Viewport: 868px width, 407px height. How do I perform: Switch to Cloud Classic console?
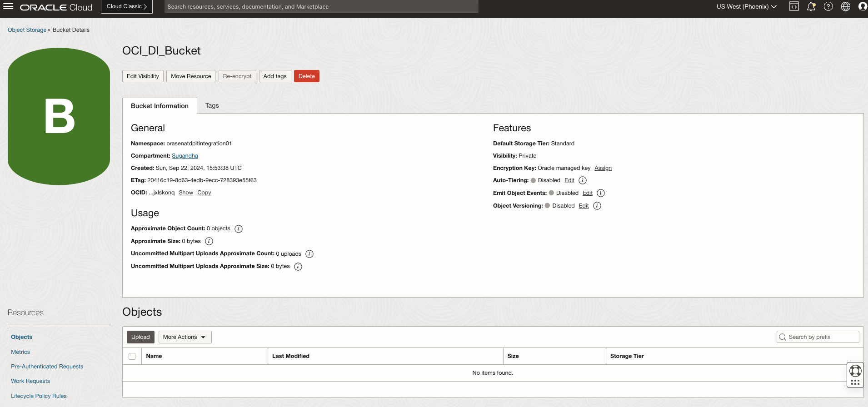[x=127, y=6]
